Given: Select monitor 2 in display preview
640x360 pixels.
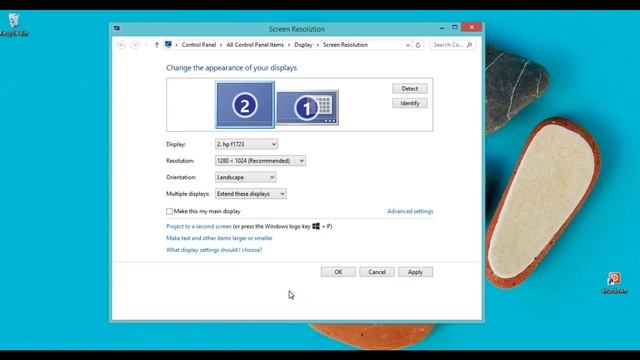Looking at the screenshot, I should pos(245,105).
